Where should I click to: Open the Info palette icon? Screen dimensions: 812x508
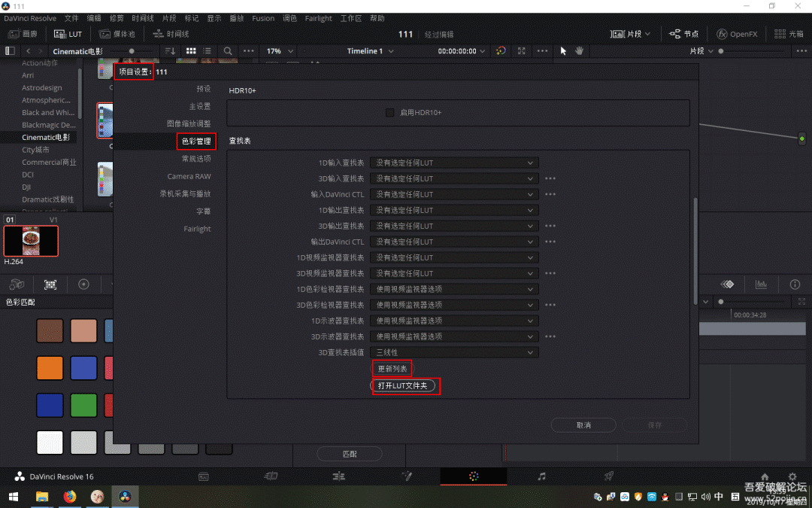point(795,284)
